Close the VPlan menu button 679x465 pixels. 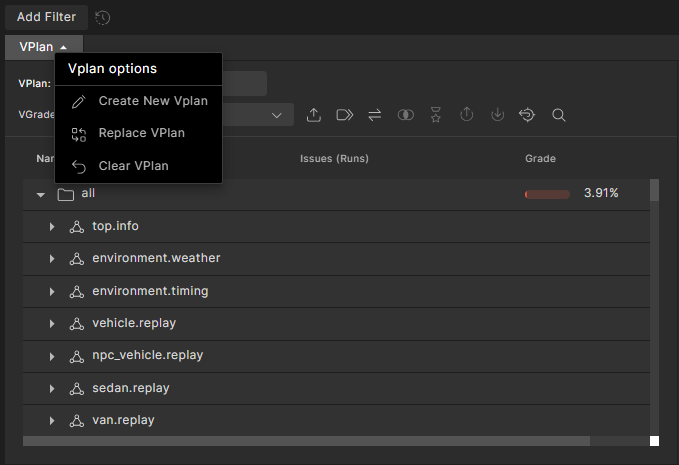click(43, 47)
